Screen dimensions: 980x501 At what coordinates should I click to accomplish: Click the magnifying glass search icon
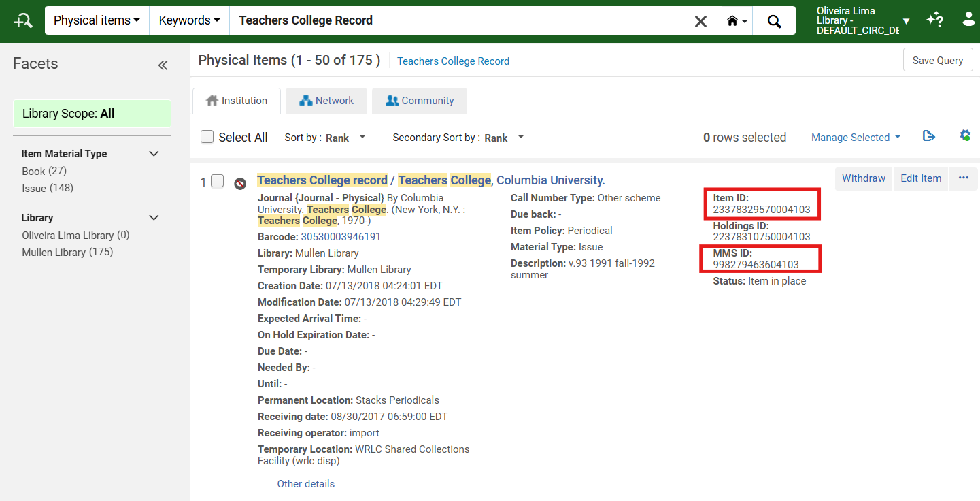tap(774, 21)
